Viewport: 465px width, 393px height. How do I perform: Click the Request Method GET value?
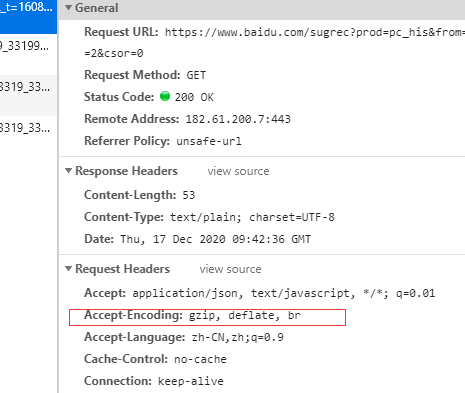[196, 75]
